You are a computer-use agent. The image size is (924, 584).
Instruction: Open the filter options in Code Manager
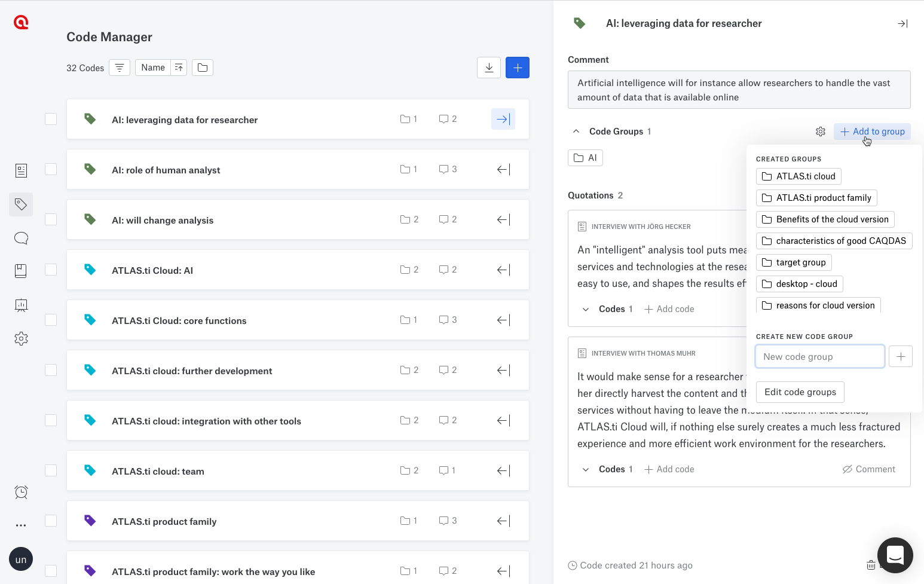pyautogui.click(x=120, y=68)
